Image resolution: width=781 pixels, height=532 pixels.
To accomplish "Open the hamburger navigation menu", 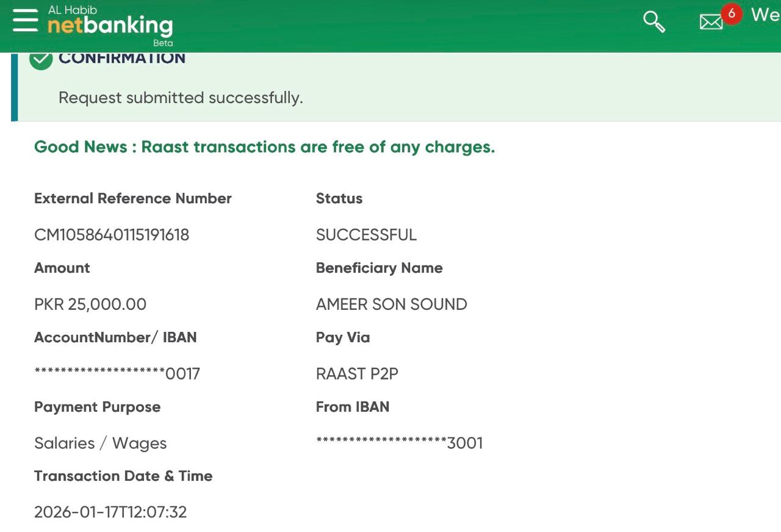I will click(25, 21).
